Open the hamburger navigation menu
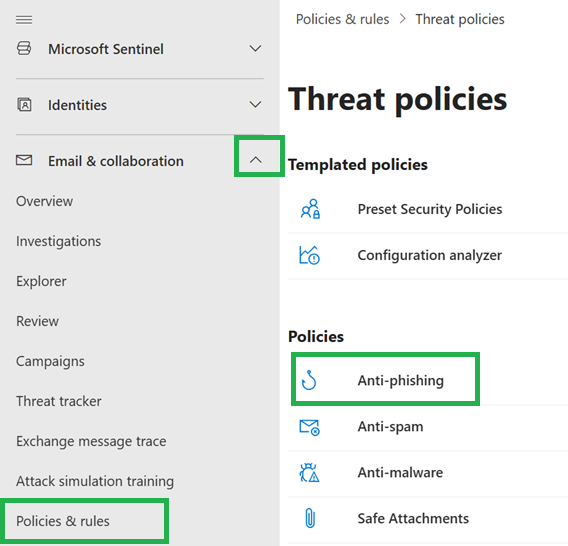 (x=24, y=20)
